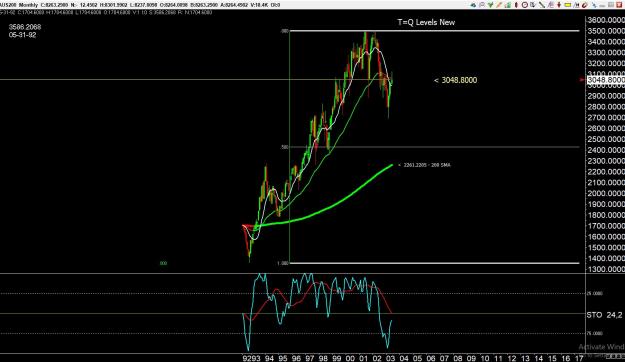Open the green bar chart icon
The image size is (625, 362).
(x=508, y=5)
